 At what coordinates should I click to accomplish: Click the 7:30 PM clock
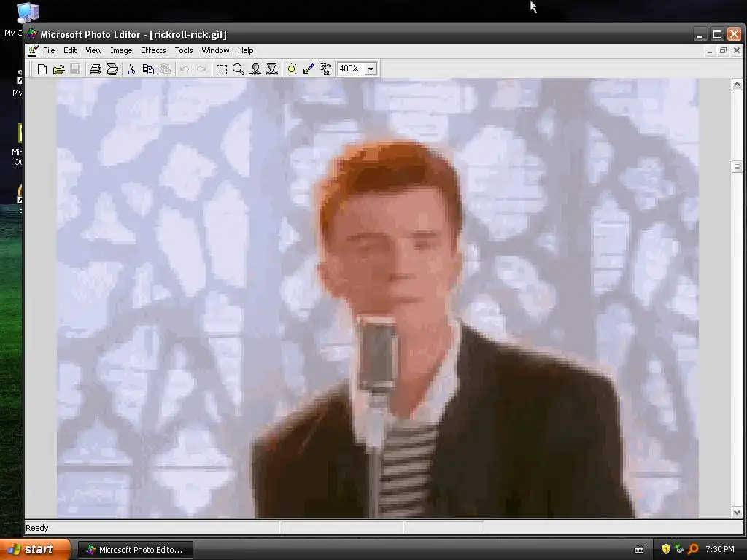[720, 549]
